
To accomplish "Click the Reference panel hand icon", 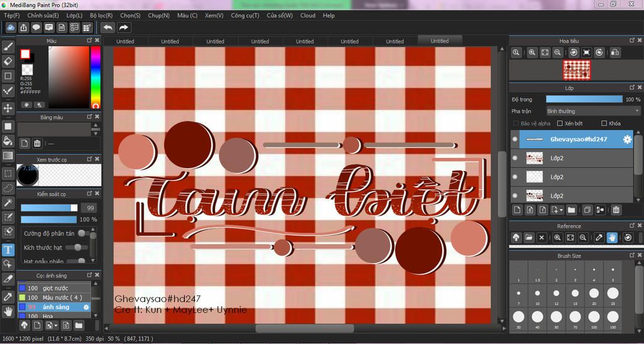I will pyautogui.click(x=612, y=237).
